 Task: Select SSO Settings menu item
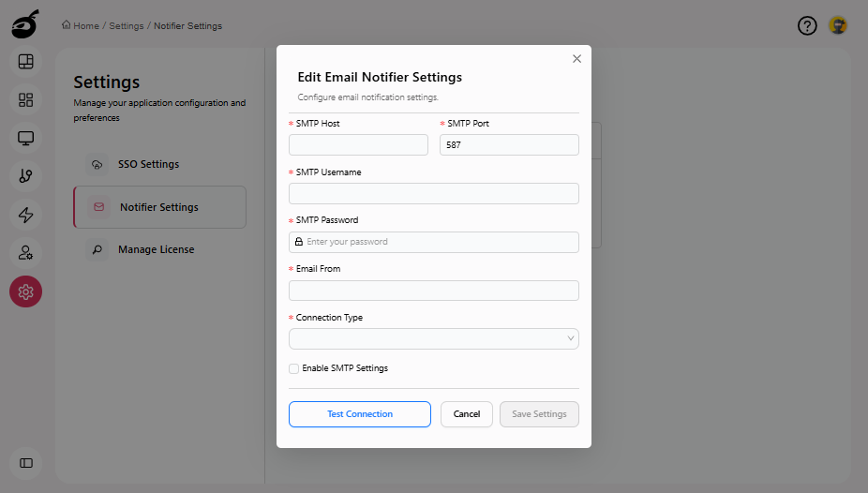point(159,164)
